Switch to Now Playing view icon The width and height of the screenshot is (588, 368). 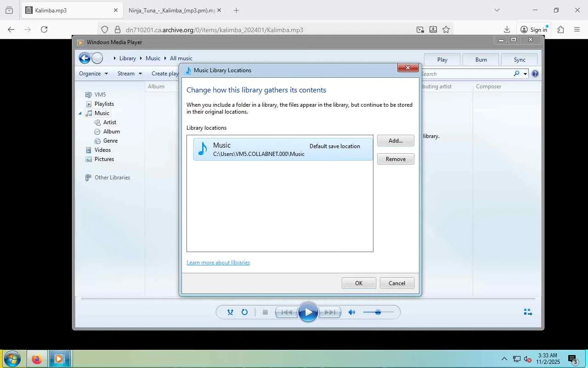pos(528,312)
